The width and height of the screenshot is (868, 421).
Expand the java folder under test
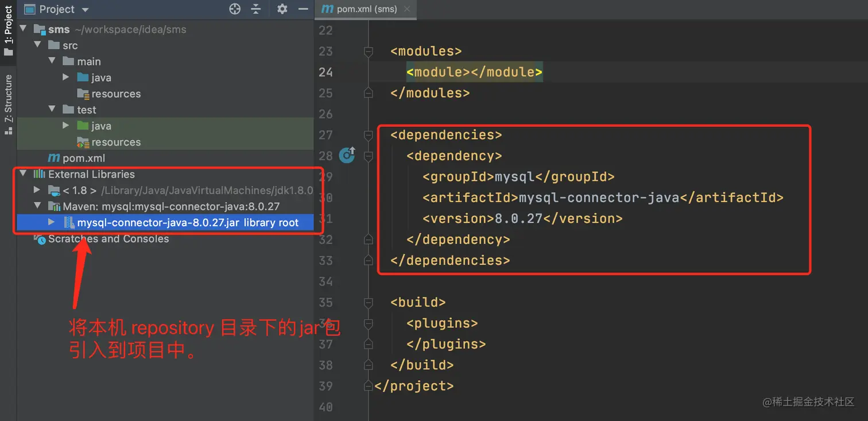click(x=67, y=125)
